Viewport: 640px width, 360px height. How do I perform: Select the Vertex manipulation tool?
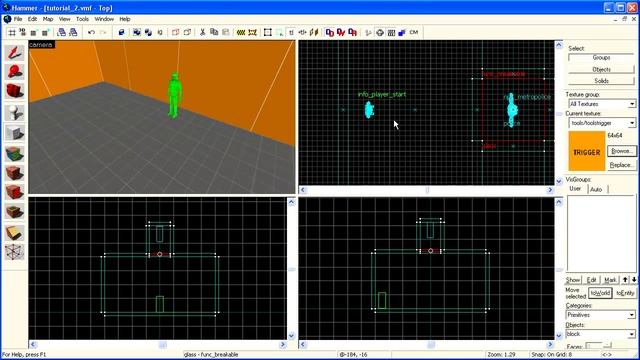(15, 252)
